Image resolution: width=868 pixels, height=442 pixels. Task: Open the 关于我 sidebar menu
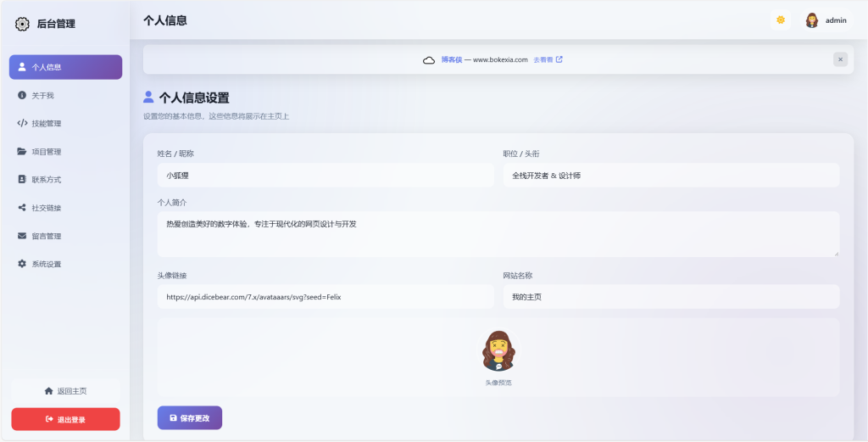(x=65, y=95)
